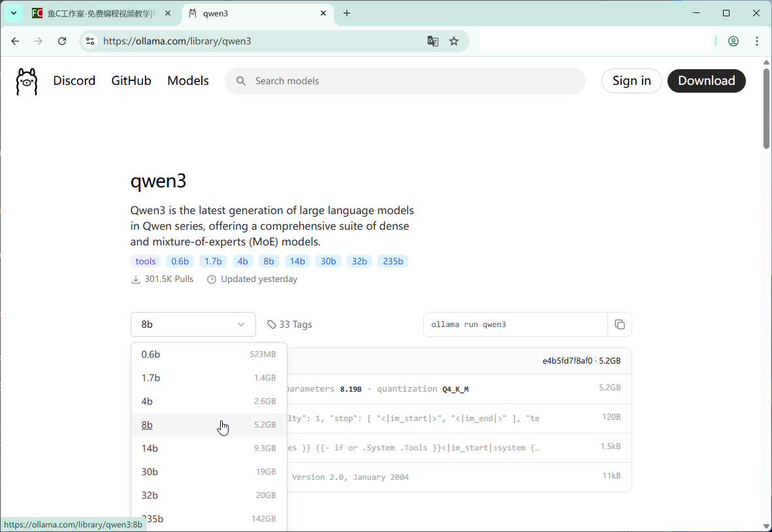Viewport: 772px width, 532px height.
Task: Open the Discord link
Action: pos(74,81)
